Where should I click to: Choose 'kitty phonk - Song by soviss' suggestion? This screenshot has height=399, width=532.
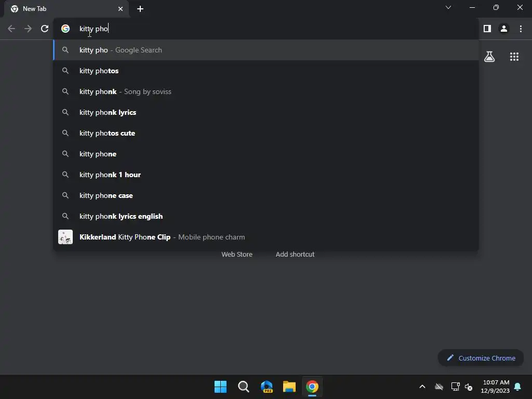pyautogui.click(x=266, y=91)
